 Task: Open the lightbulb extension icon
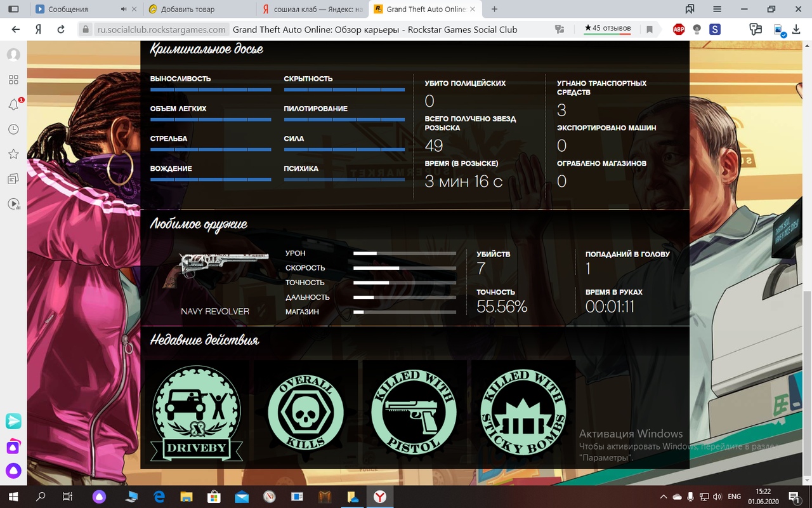point(697,29)
